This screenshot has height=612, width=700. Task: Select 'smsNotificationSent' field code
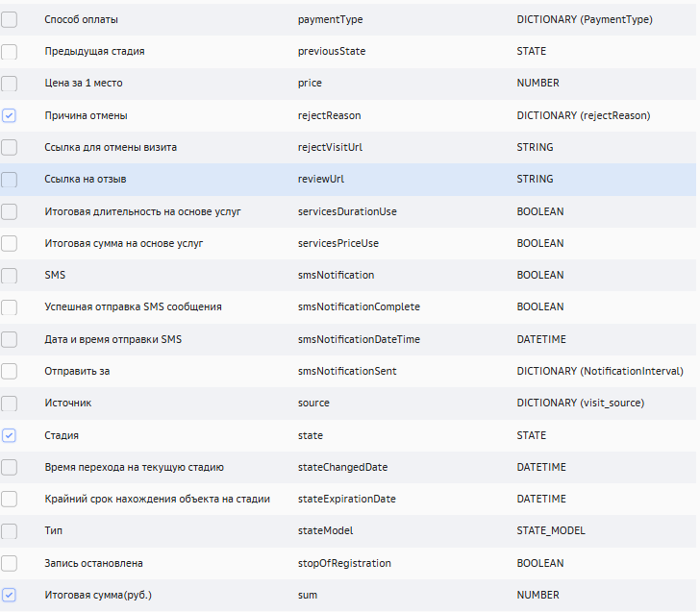[347, 371]
